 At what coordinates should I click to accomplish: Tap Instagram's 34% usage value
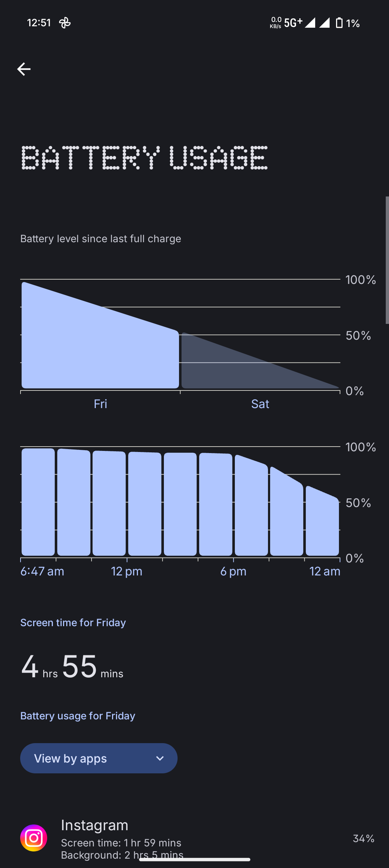363,838
